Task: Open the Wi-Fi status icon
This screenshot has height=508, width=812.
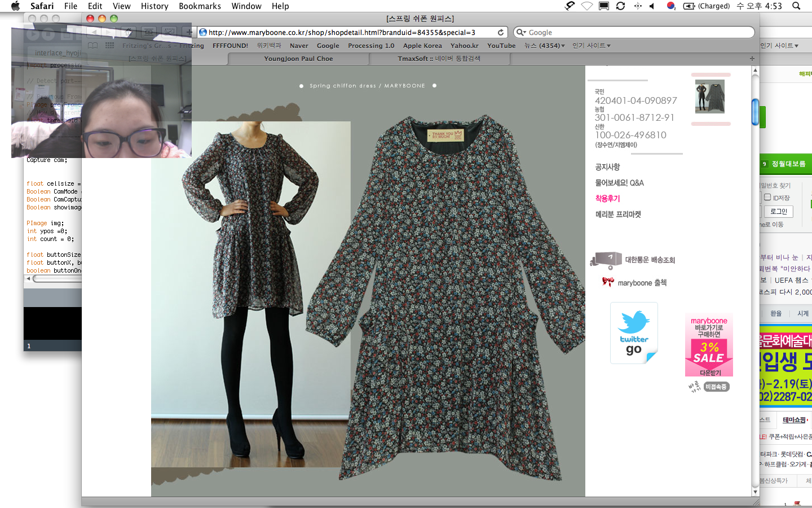Action: click(587, 6)
